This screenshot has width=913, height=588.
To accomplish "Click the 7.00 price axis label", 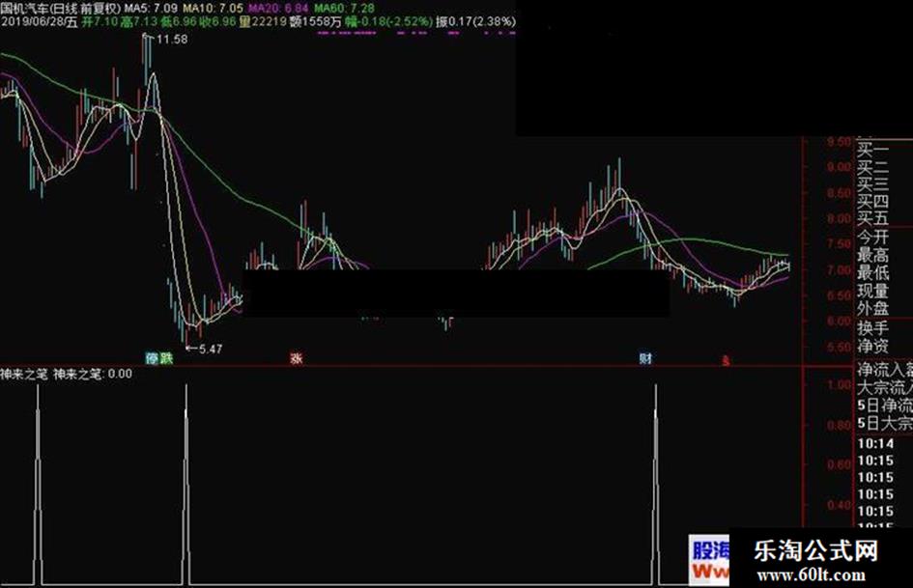I will 839,270.
